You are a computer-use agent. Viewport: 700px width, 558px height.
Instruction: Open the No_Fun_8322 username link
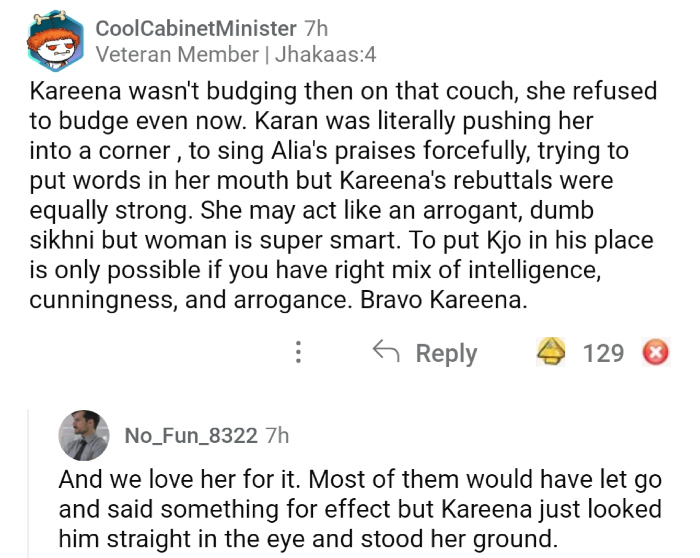pyautogui.click(x=191, y=435)
